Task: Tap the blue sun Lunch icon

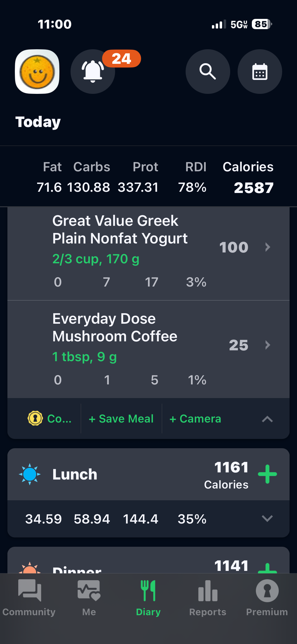Action: point(30,474)
